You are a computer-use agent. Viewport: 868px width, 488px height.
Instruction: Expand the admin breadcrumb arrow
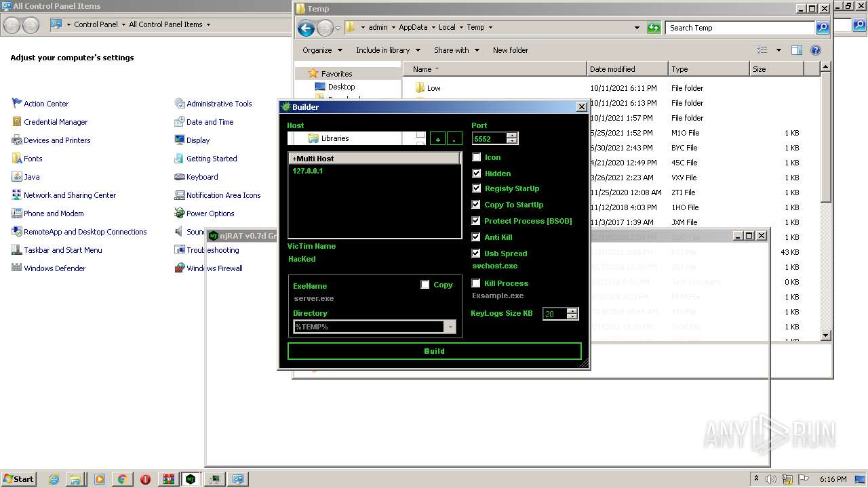point(394,28)
